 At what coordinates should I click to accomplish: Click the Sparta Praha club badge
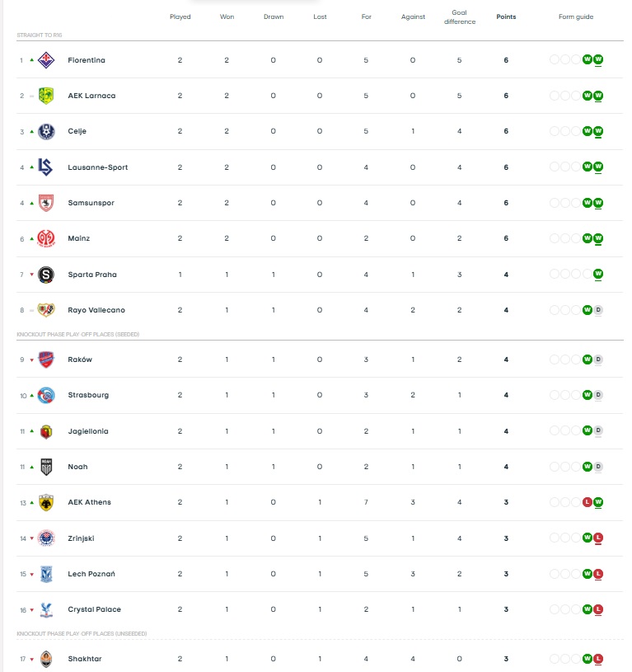pyautogui.click(x=46, y=275)
